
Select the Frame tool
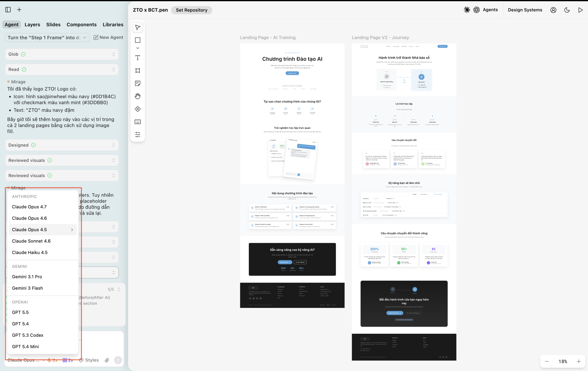(x=138, y=70)
